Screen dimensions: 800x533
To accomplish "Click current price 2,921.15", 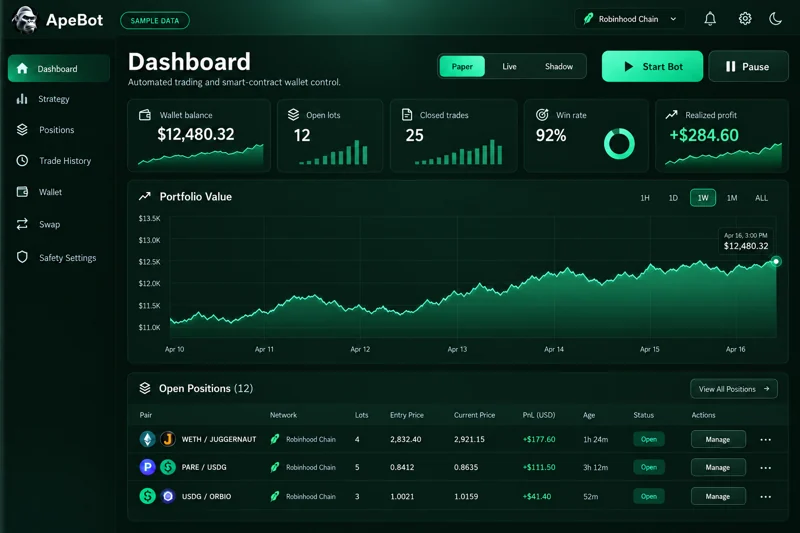I will [x=469, y=439].
